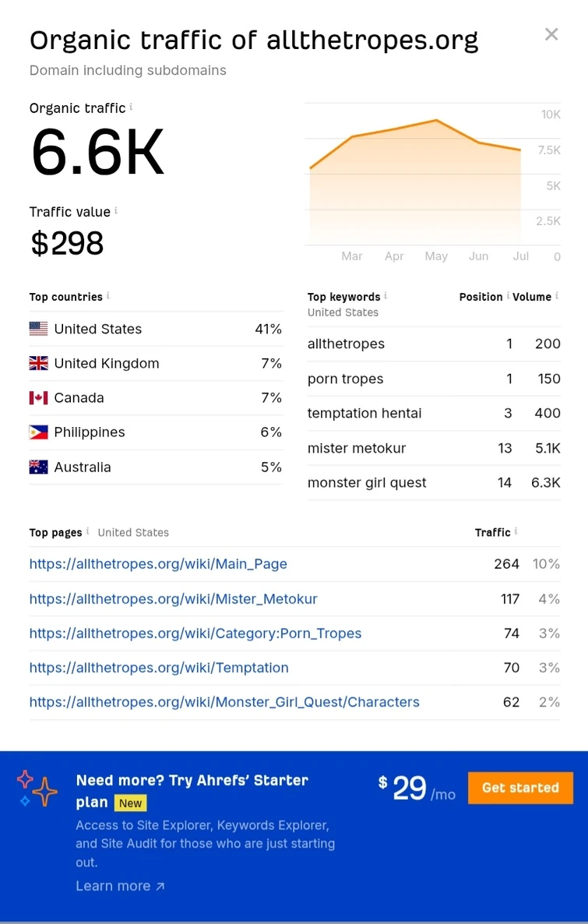
Task: Follow the Learn more link
Action: (x=120, y=886)
